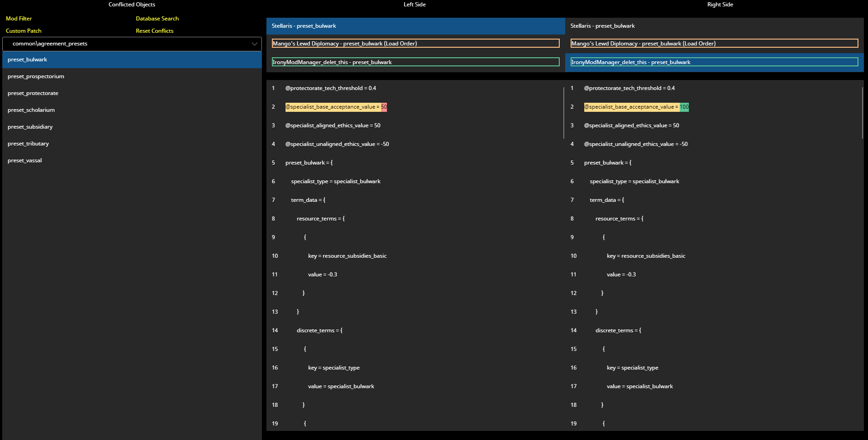Pick preset_tributary in the conflicted objects

(132, 144)
